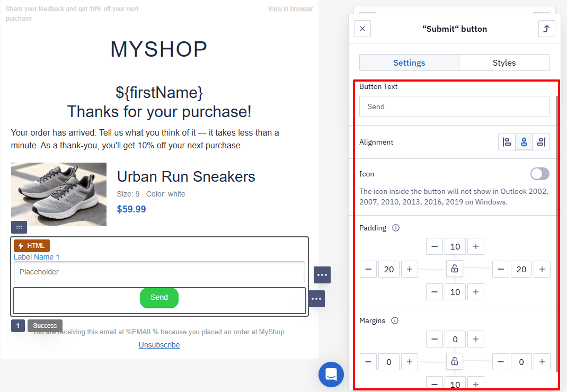Click the go-up-level arrow icon in panel header
Viewport: 567px width, 392px height.
point(546,29)
